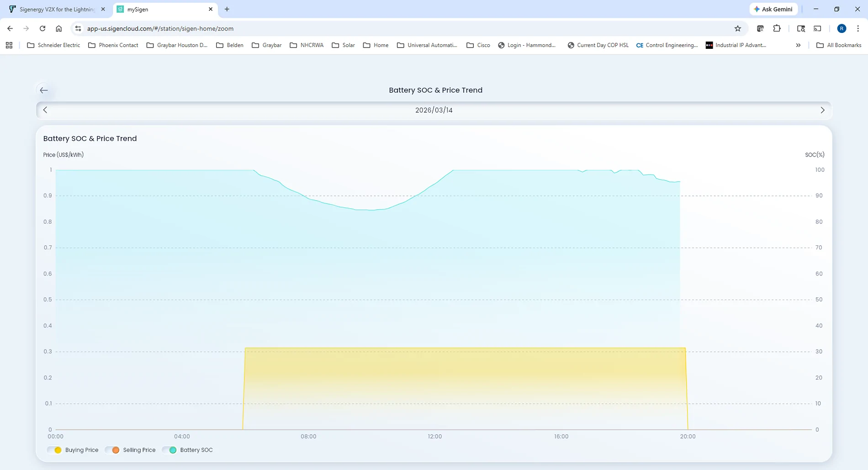Open the user profile avatar
Viewport: 868px width, 470px height.
842,28
